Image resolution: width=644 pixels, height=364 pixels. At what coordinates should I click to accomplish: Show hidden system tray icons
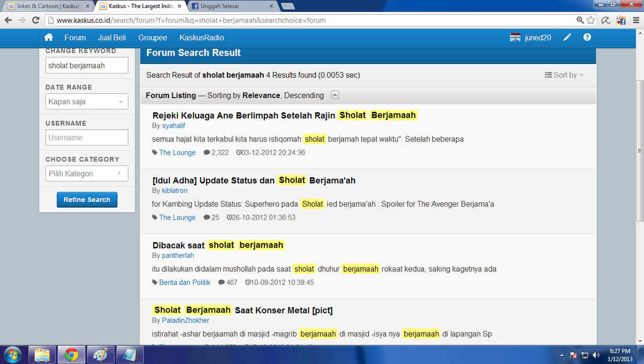(x=562, y=355)
